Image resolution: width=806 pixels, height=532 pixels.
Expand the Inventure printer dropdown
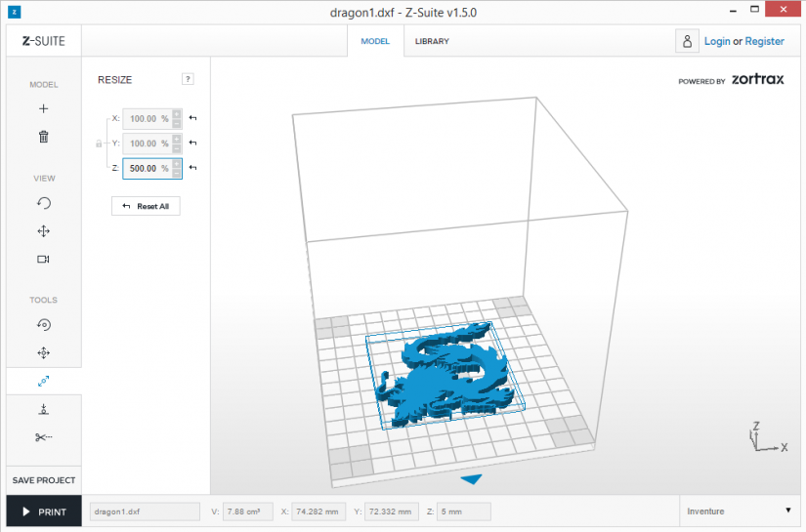tap(737, 511)
